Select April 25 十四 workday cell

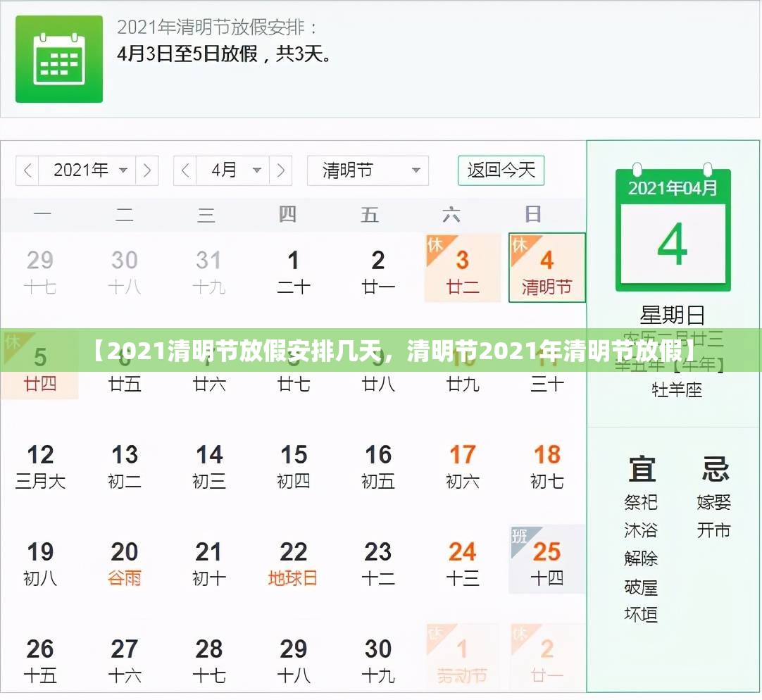point(546,560)
